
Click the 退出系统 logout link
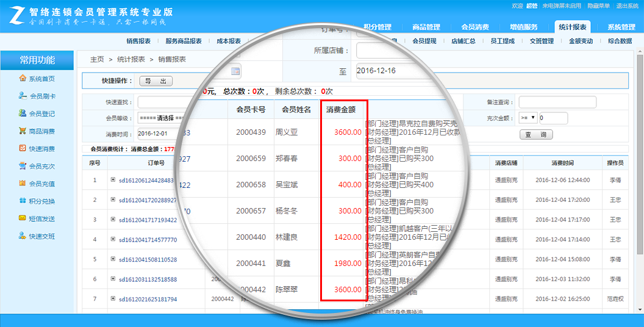tap(627, 5)
